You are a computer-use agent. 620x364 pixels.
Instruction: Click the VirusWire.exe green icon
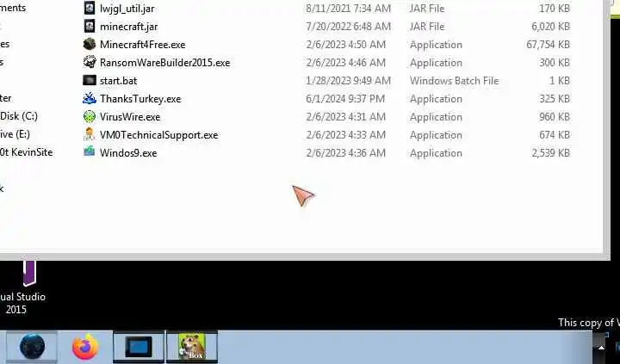click(90, 116)
